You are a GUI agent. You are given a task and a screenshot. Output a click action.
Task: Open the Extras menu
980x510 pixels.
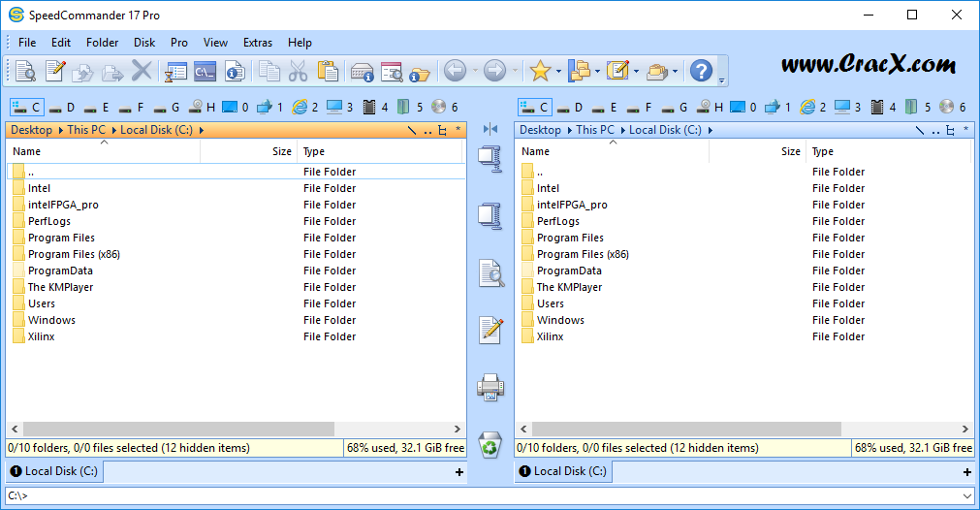coord(258,43)
